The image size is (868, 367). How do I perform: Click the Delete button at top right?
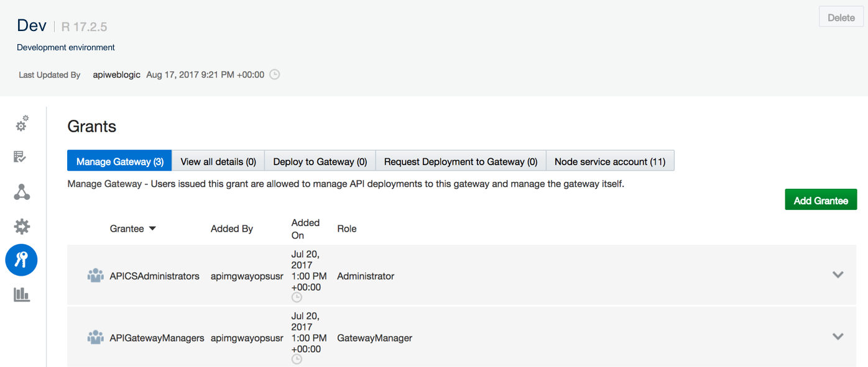point(841,17)
